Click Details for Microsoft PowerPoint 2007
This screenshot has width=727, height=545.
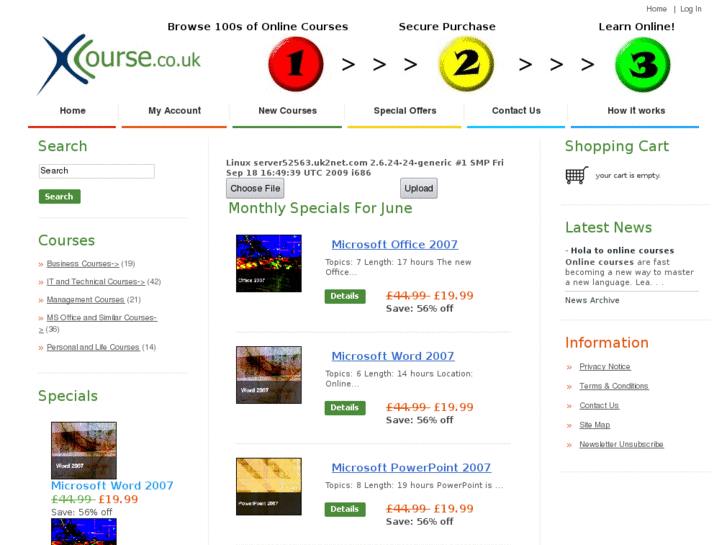345,509
